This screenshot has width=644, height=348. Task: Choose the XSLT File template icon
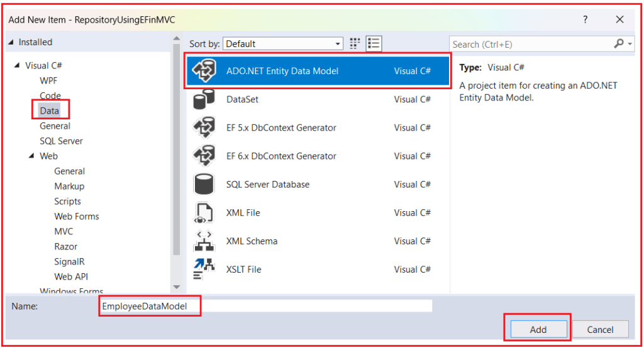204,269
